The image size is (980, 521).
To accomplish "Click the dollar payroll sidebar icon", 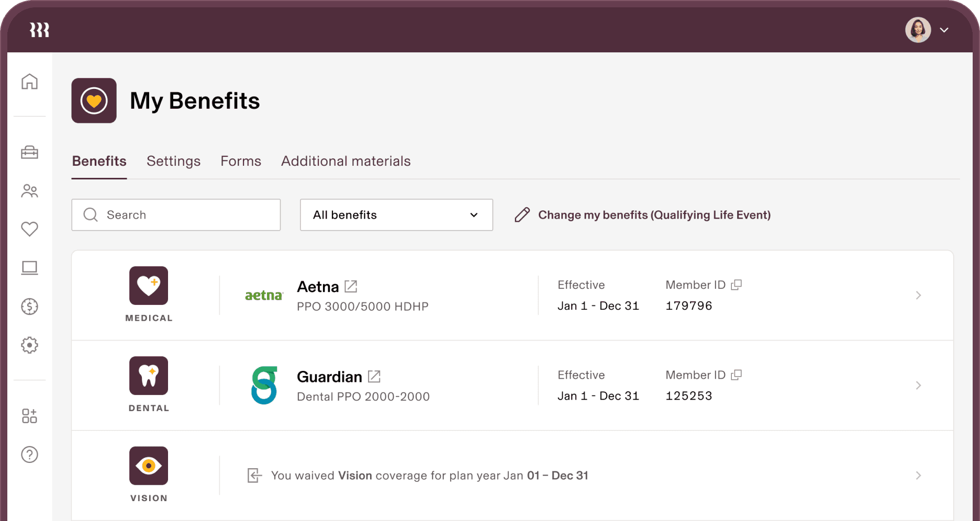I will click(x=29, y=307).
